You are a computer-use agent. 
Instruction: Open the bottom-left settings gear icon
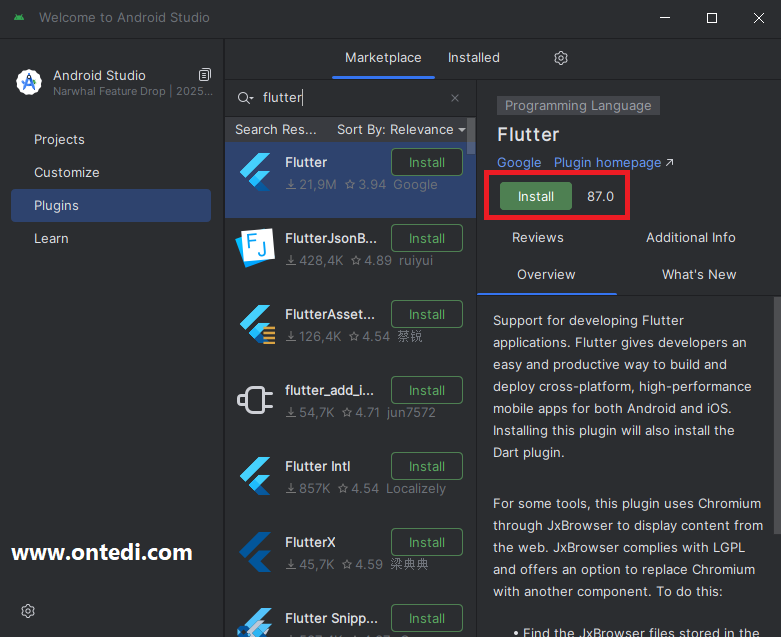coord(28,611)
